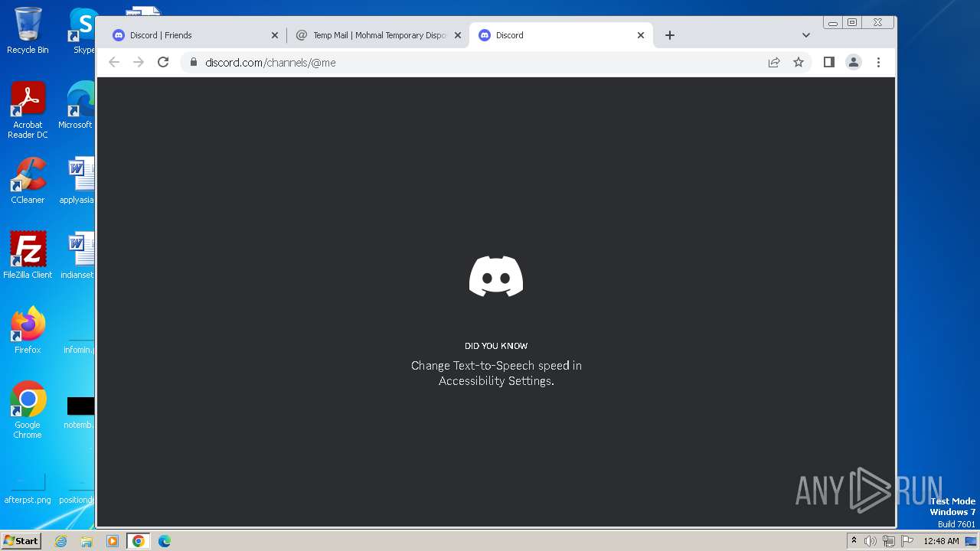Close the Temp Mail tab
980x551 pixels.
coord(458,35)
